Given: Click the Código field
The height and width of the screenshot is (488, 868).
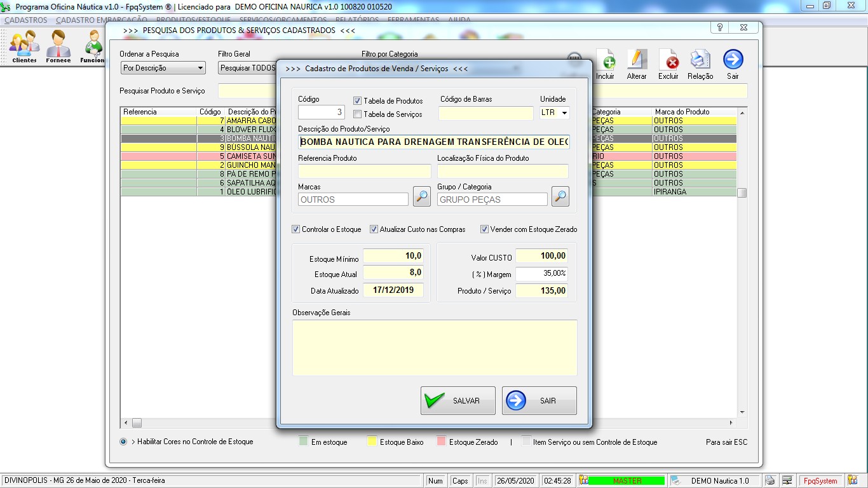Looking at the screenshot, I should [x=322, y=112].
